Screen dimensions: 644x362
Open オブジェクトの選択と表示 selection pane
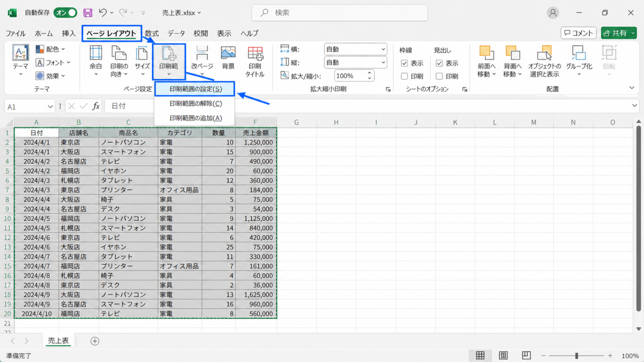coord(545,61)
